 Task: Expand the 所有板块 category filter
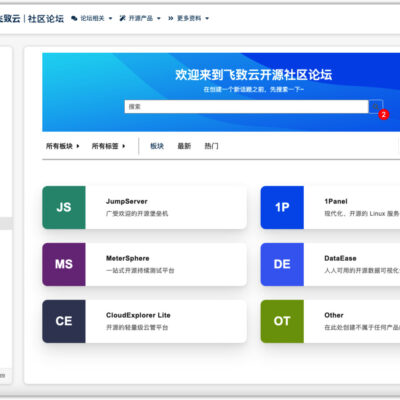coord(63,146)
